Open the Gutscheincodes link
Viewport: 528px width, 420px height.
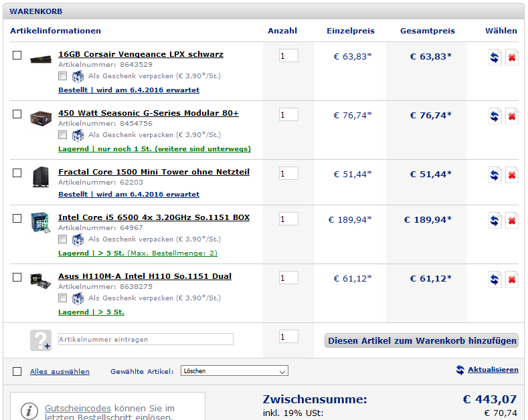tap(78, 408)
